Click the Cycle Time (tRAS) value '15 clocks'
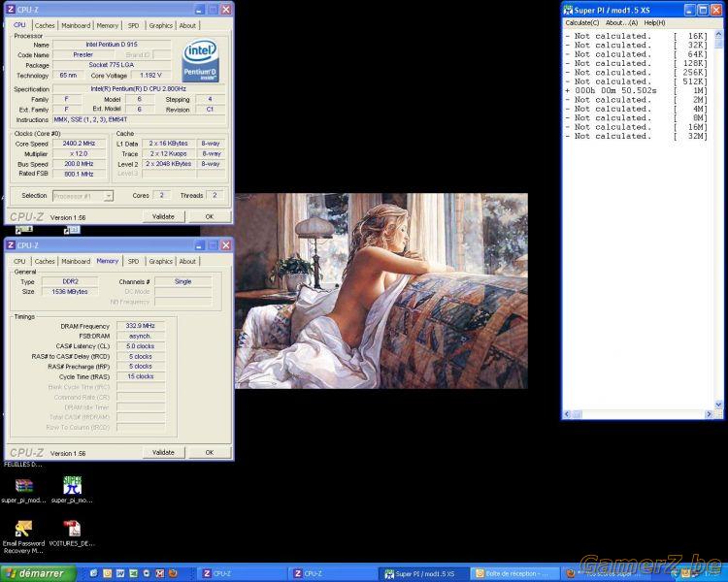This screenshot has height=582, width=728. coord(140,376)
